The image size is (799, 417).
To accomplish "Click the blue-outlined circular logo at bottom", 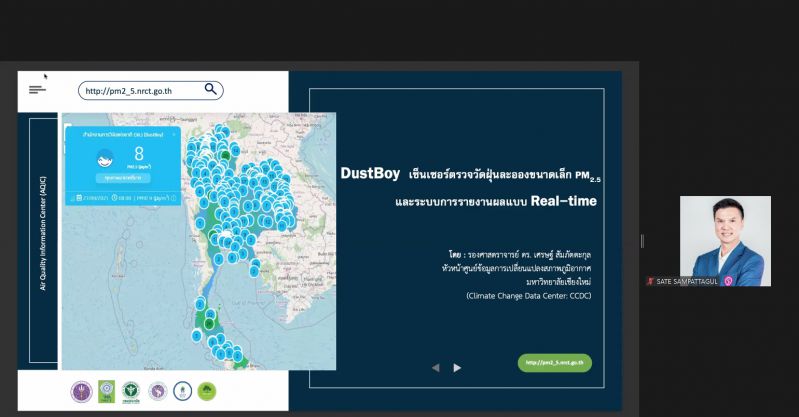I will [181, 391].
